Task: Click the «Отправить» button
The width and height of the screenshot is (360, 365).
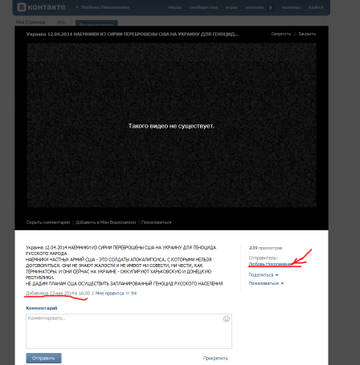Action: point(44,358)
